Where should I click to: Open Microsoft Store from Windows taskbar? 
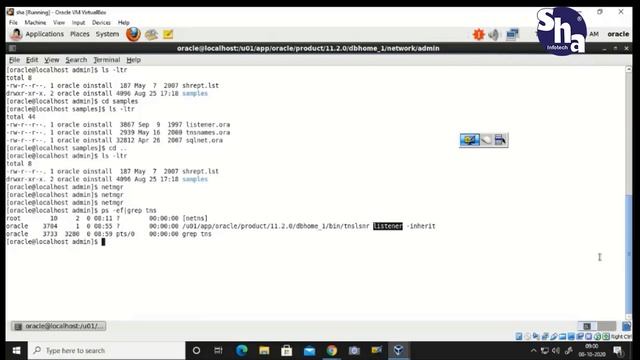click(287, 350)
